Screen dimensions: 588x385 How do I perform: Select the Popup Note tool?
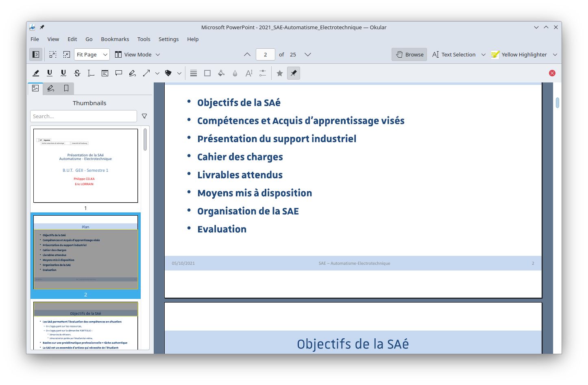click(x=119, y=73)
